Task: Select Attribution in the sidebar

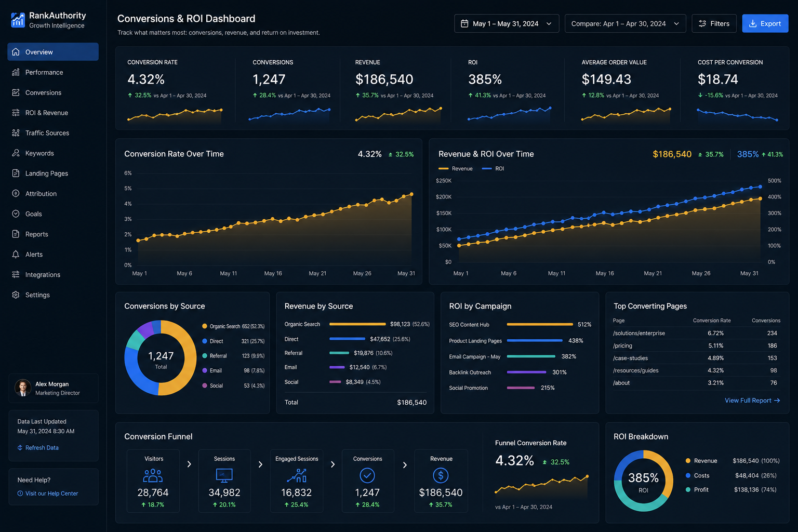Action: [53, 194]
